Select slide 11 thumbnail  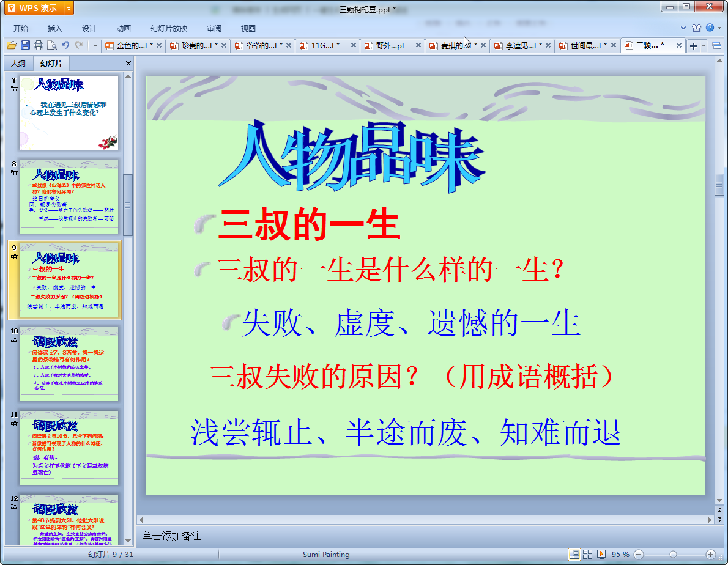[69, 448]
